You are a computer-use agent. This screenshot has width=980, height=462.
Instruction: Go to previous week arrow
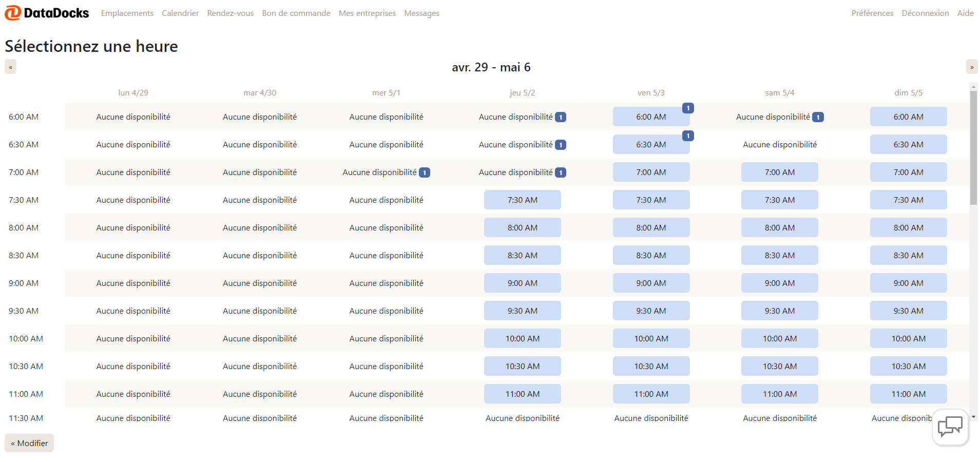[x=10, y=67]
